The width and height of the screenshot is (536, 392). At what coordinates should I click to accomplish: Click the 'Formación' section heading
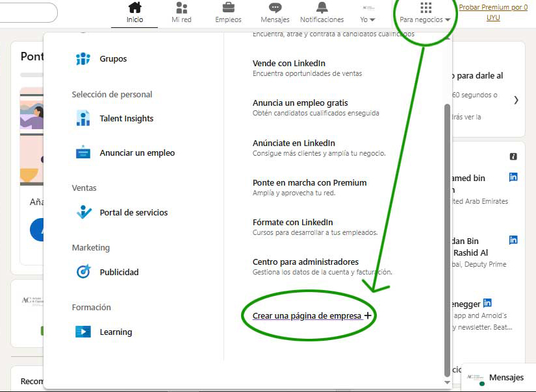[x=91, y=308]
